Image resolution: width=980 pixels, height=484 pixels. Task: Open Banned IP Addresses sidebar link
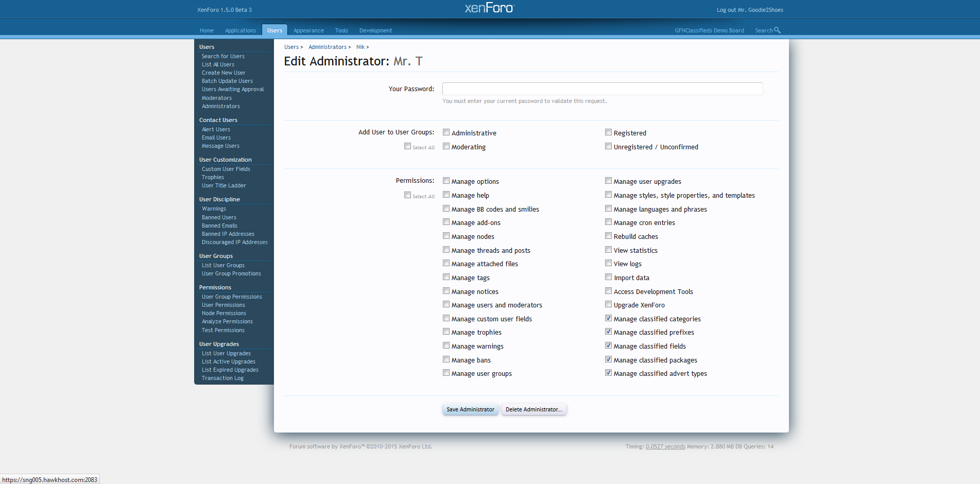click(x=228, y=234)
